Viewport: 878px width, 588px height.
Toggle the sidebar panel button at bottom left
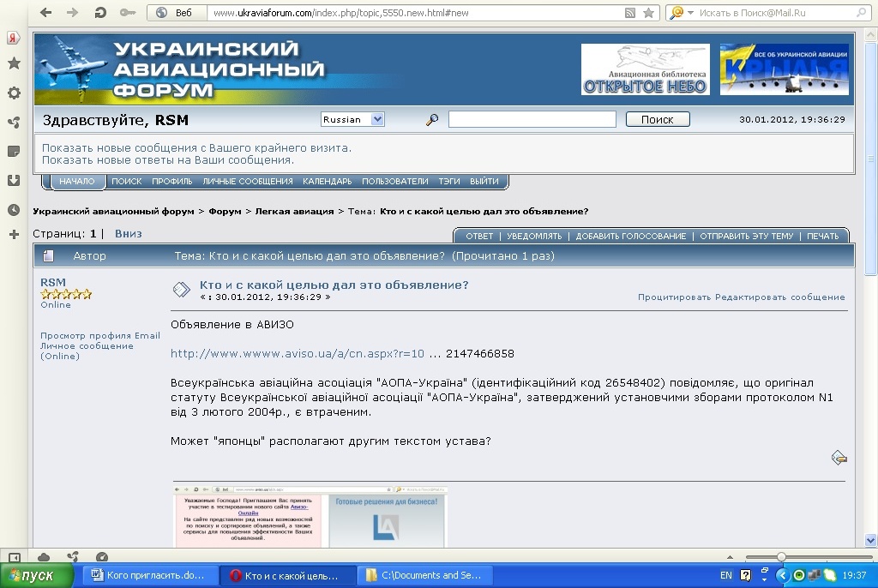15,557
